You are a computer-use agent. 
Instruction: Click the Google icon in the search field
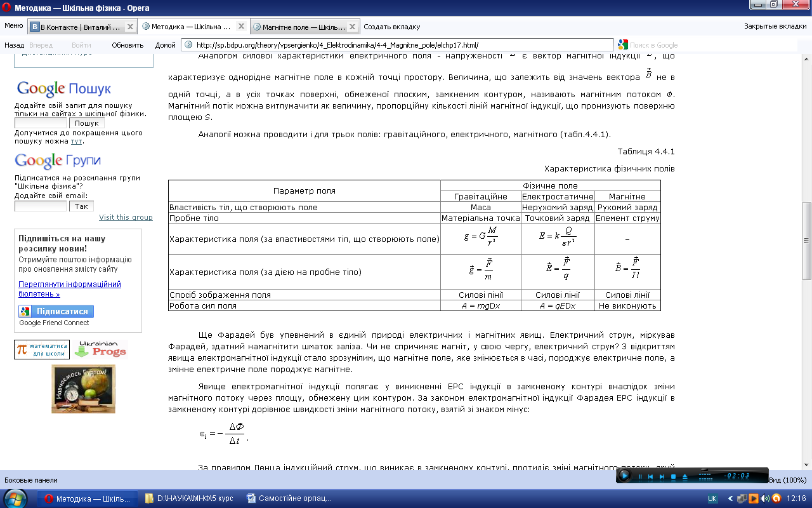[622, 45]
